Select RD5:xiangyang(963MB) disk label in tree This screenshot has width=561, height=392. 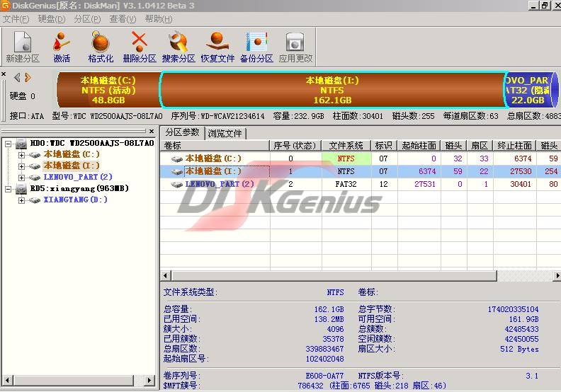pyautogui.click(x=79, y=188)
